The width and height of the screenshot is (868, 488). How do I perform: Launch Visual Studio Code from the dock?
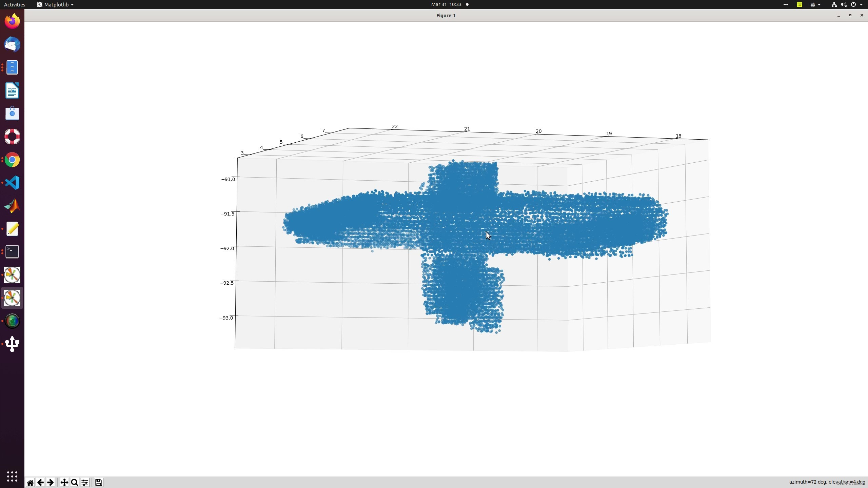point(12,183)
